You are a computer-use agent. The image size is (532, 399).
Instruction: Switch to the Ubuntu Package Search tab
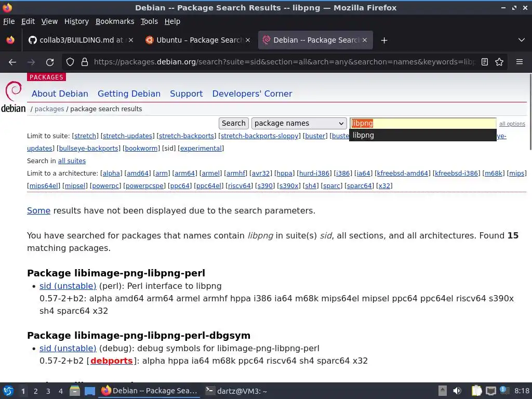[x=198, y=40]
